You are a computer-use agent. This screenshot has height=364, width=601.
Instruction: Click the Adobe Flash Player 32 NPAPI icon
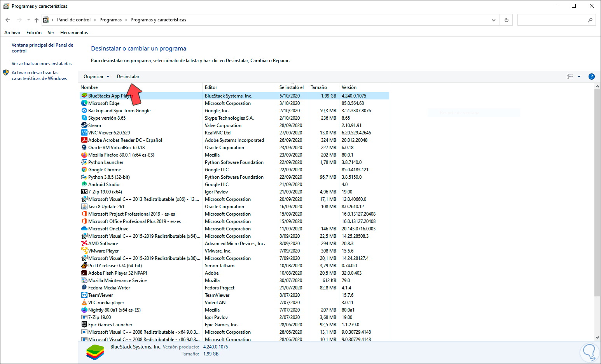[84, 273]
